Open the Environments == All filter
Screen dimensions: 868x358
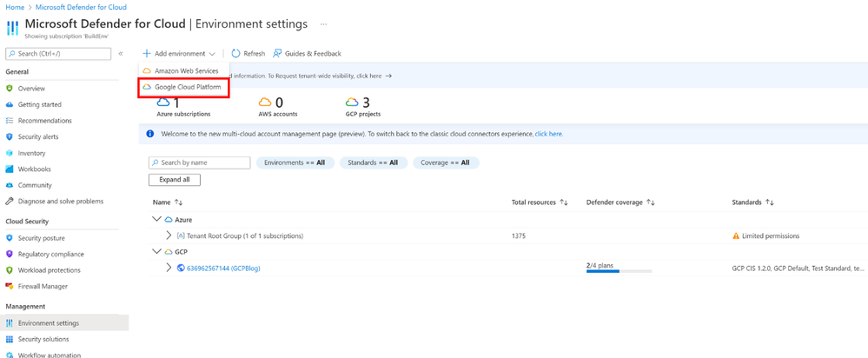coord(295,162)
